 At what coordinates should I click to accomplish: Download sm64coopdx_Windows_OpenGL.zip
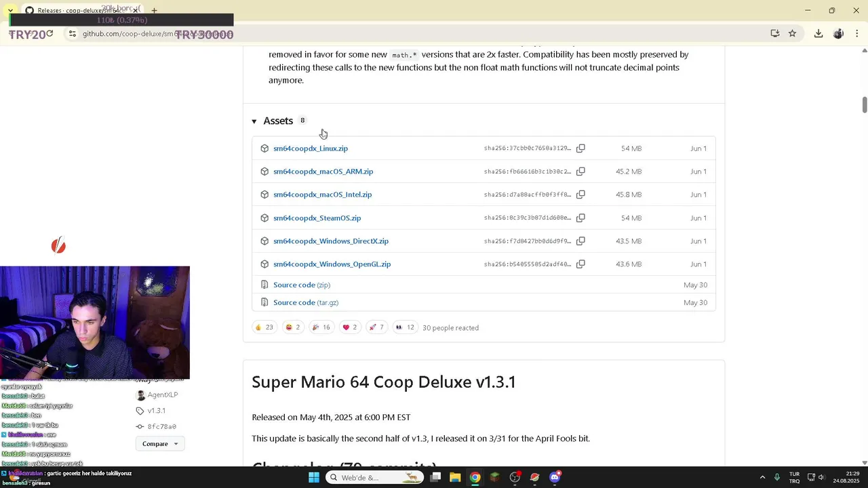(x=332, y=264)
